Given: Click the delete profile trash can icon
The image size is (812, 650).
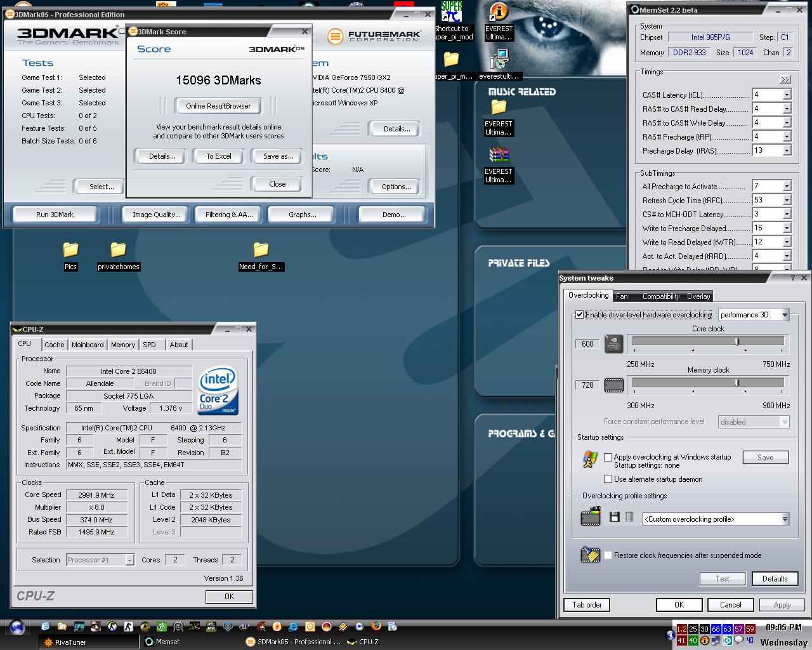Looking at the screenshot, I should (629, 517).
